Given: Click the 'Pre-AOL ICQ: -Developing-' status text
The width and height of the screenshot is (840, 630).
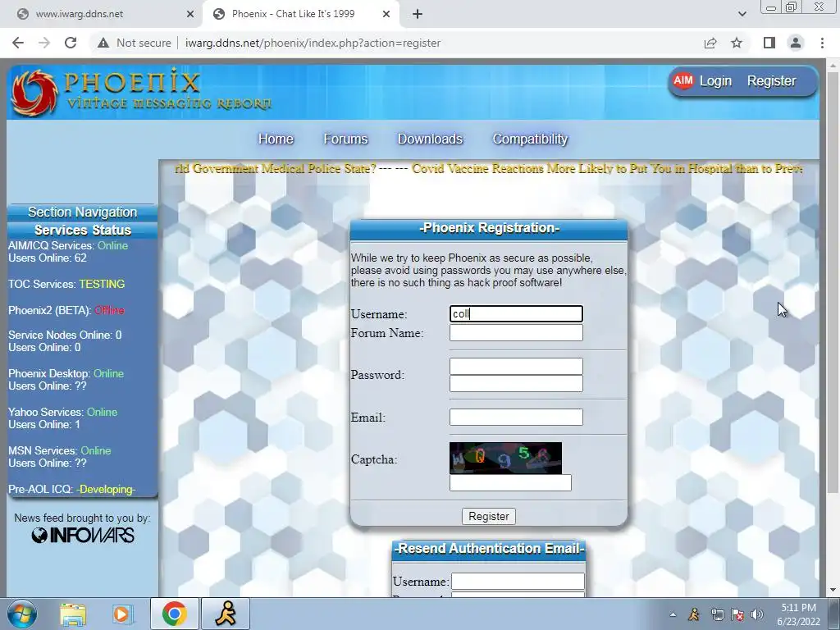Looking at the screenshot, I should pos(72,490).
